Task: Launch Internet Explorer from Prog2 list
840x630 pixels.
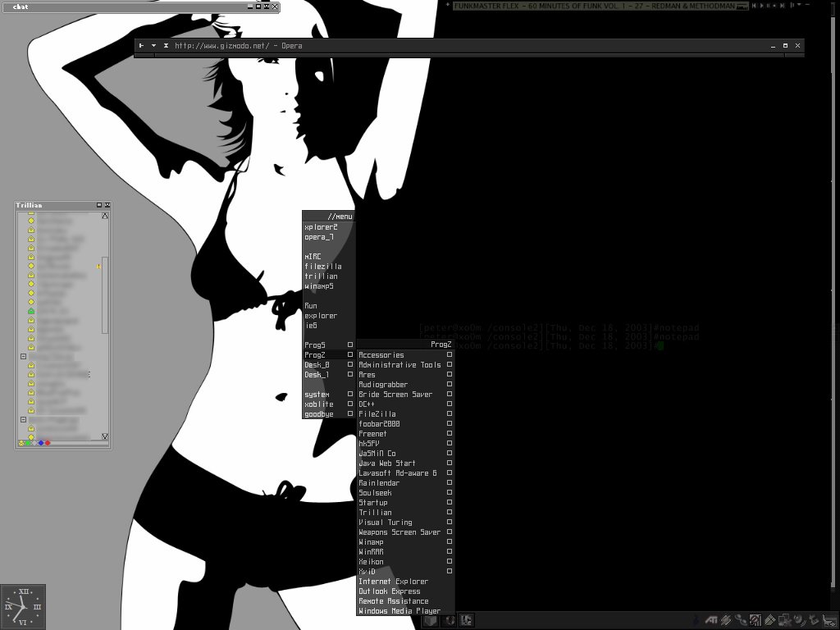Action: pos(393,582)
